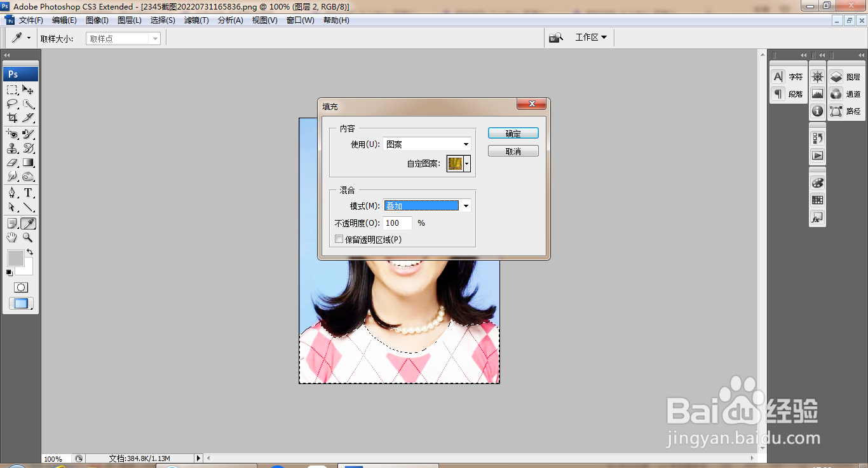
Task: Open the custom pattern picker arrow
Action: click(x=468, y=164)
